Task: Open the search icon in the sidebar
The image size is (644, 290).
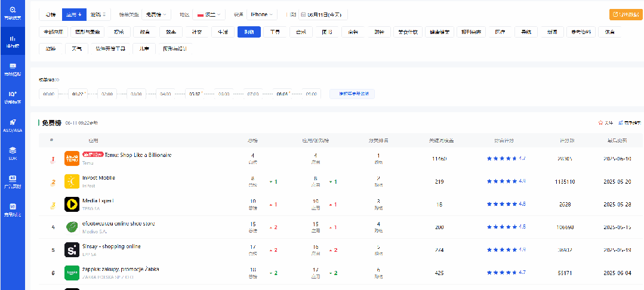Action: click(x=13, y=13)
